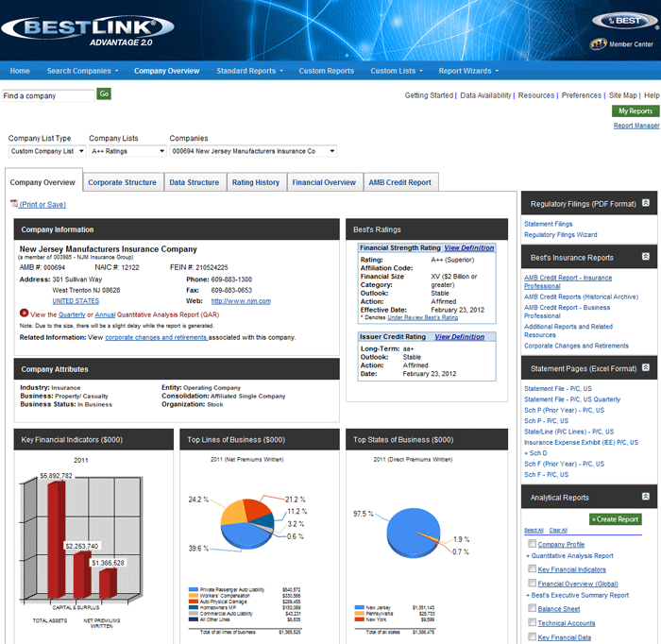The height and width of the screenshot is (644, 661).
Task: Open the Preferences link
Action: [x=582, y=95]
